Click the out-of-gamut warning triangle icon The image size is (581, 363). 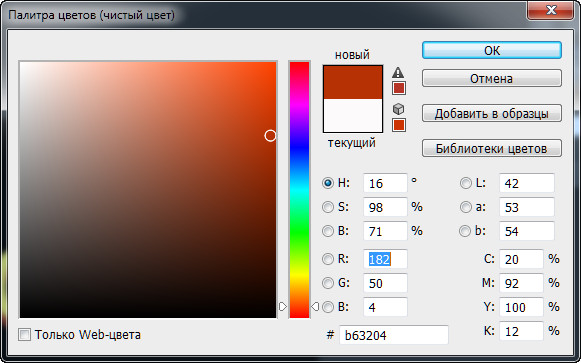click(x=398, y=72)
